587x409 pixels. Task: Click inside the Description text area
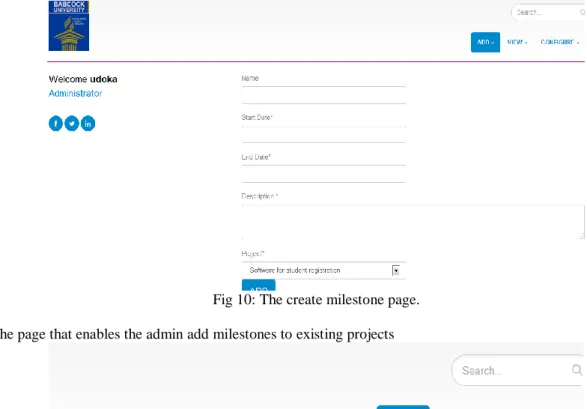(413, 222)
